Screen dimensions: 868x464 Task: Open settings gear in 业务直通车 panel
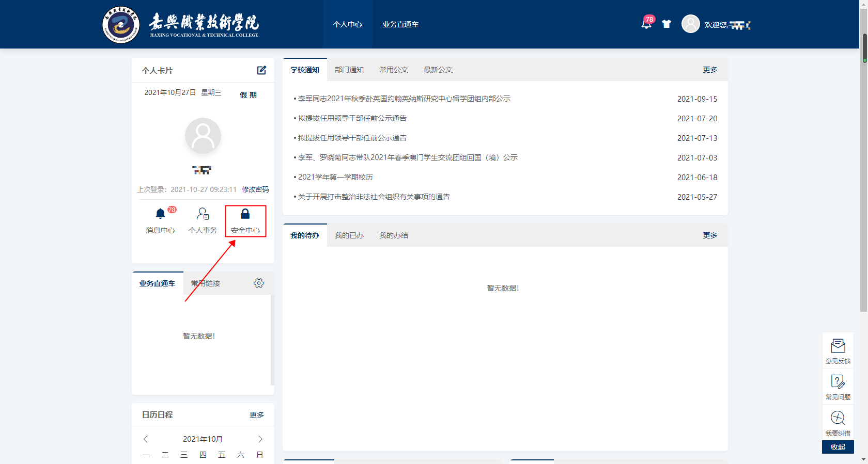[259, 283]
